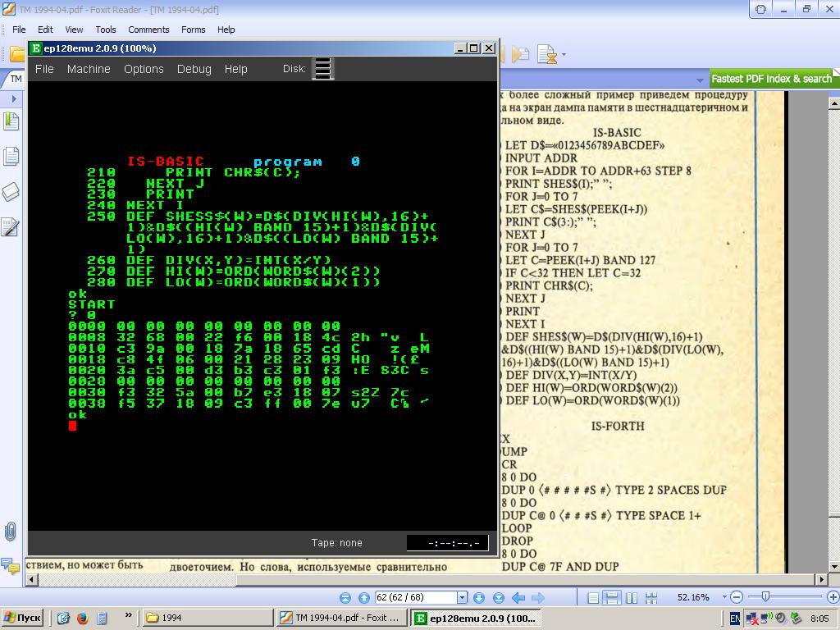Open Foxit comments panel icon
Screen dimensions: 840x630
(10, 564)
